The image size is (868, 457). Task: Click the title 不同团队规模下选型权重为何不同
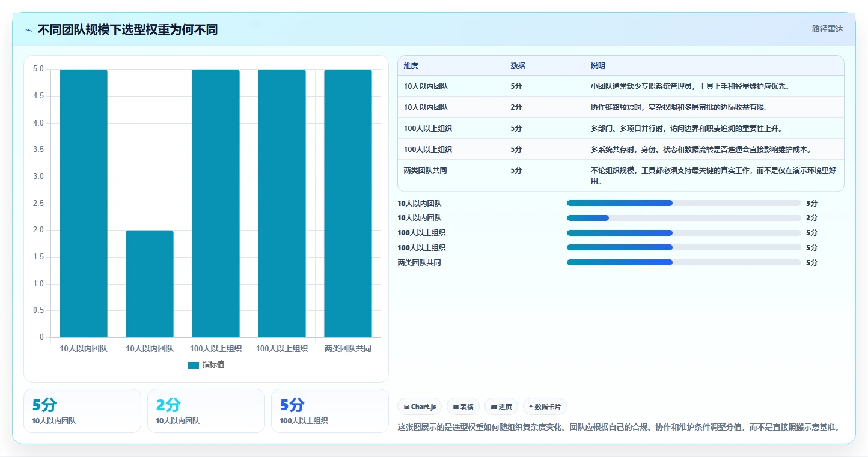[x=127, y=29]
